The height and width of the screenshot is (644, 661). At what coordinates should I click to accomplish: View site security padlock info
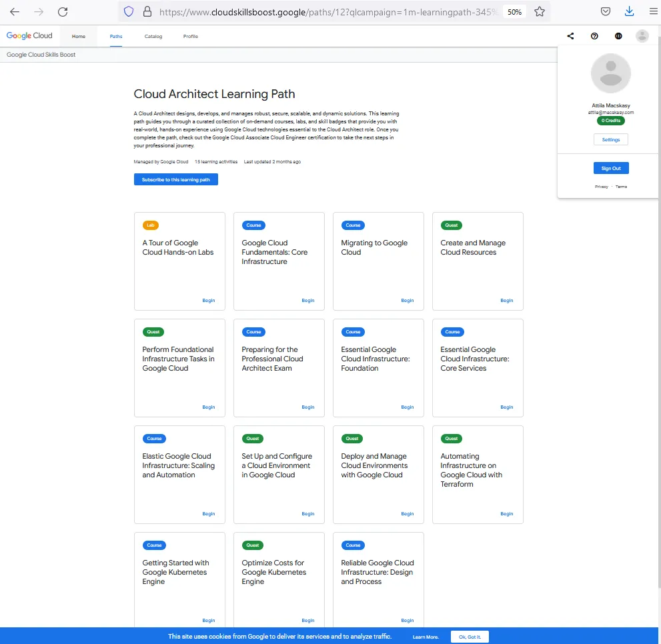(147, 12)
